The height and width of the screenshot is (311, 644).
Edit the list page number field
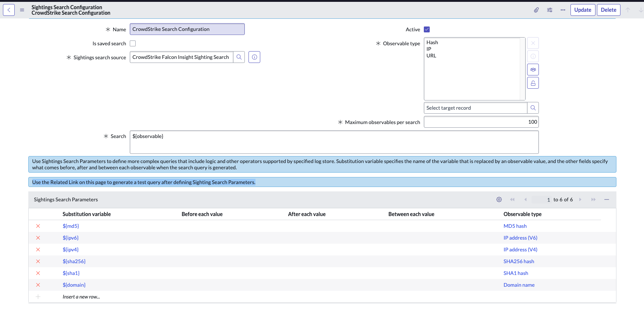(x=541, y=199)
